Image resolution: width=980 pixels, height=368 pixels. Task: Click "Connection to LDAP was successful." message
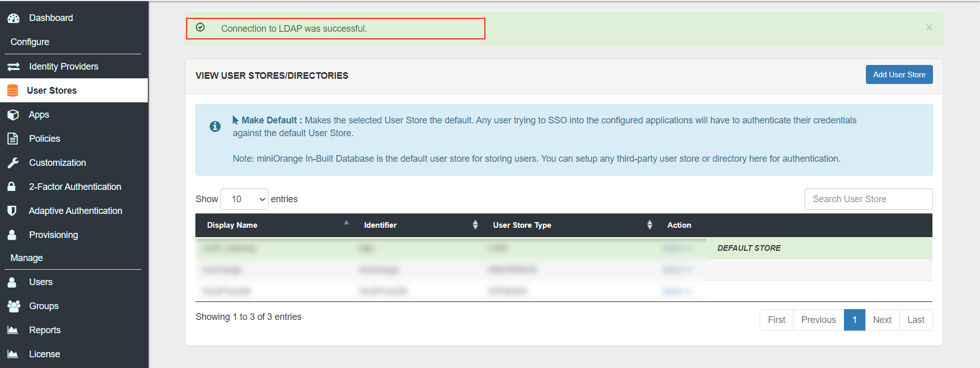point(294,29)
